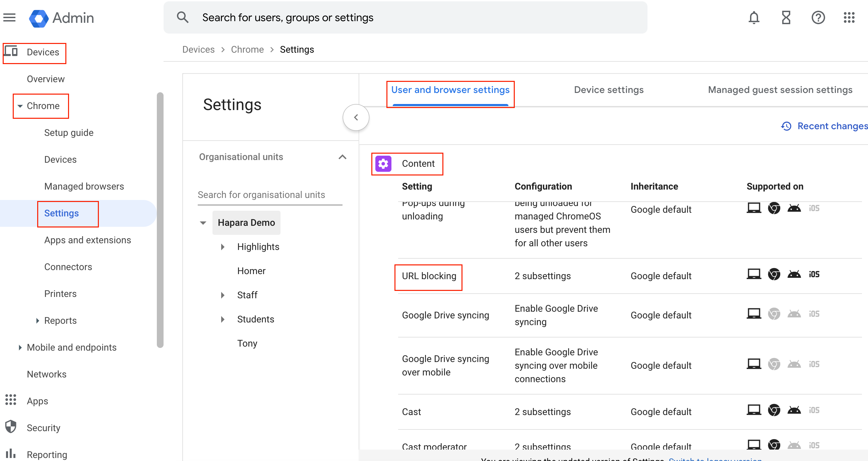
Task: Collapse the settings panel with left chevron
Action: coord(356,117)
